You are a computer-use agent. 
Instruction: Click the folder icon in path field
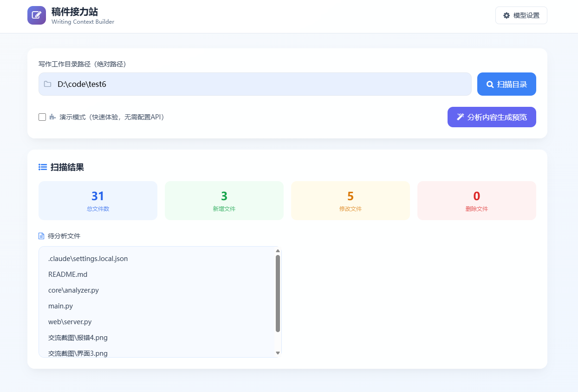pos(47,84)
